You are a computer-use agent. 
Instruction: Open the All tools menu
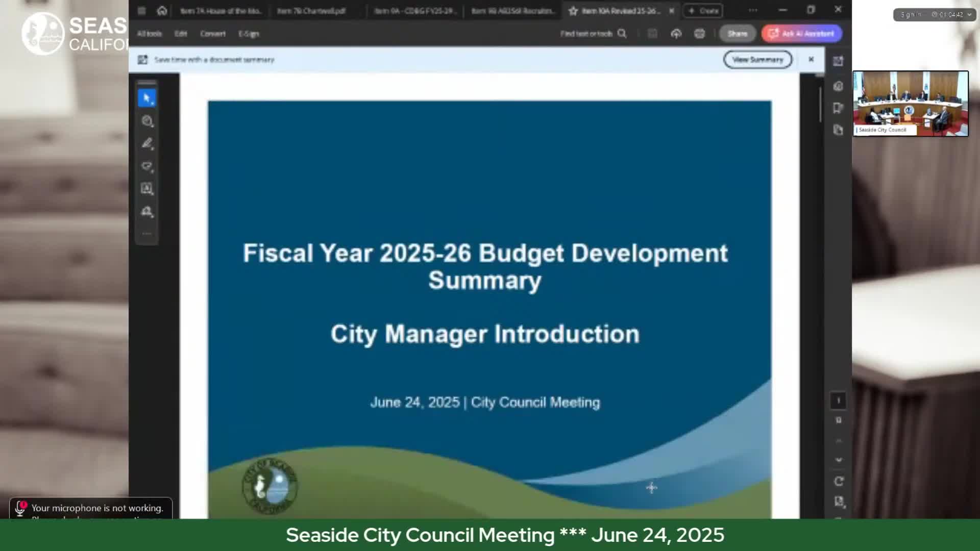click(x=149, y=34)
